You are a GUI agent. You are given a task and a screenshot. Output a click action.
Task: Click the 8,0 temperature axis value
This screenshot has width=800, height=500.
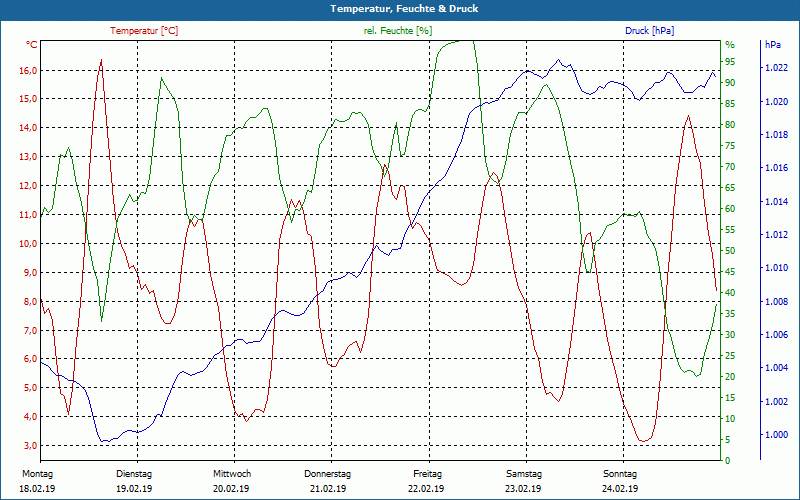pos(30,302)
